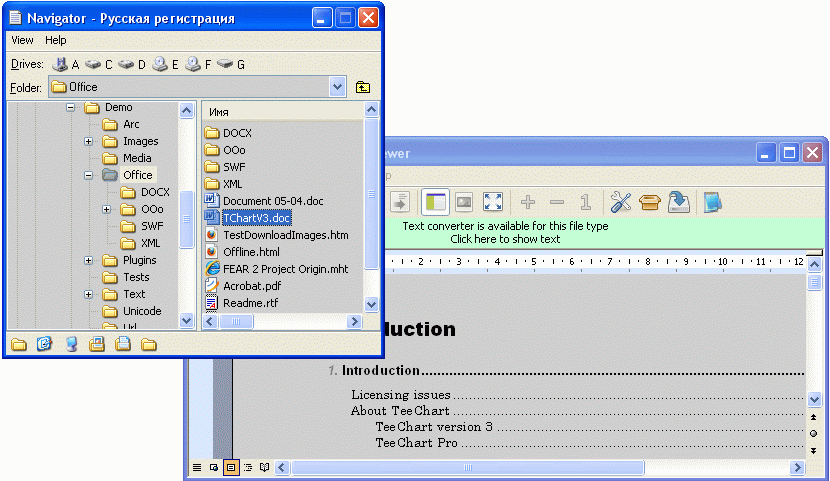
Task: Click the number 1 original size icon
Action: (585, 202)
